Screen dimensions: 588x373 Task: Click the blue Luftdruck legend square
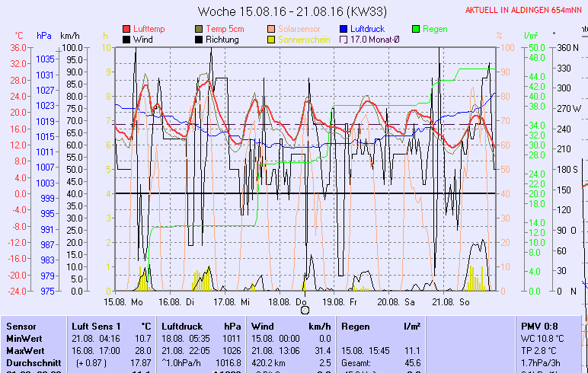(344, 29)
